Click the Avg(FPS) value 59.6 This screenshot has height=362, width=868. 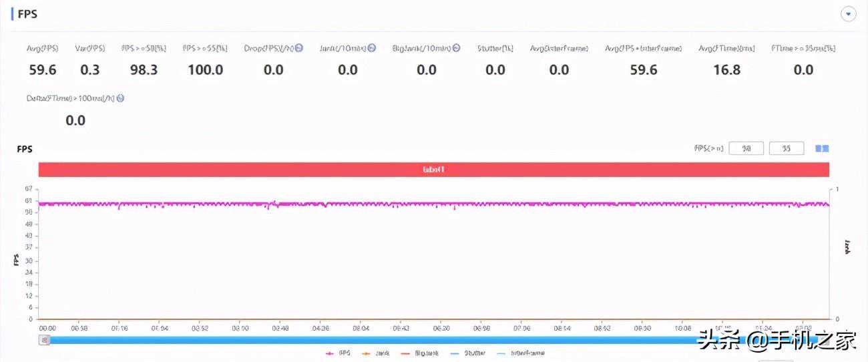(43, 69)
